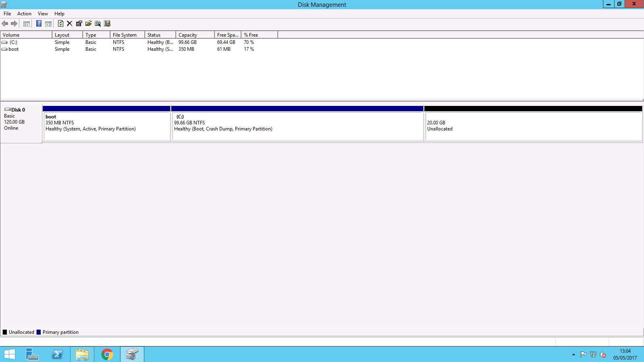The image size is (644, 362).
Task: Click the Disk Management title bar icon
Action: pos(4,4)
